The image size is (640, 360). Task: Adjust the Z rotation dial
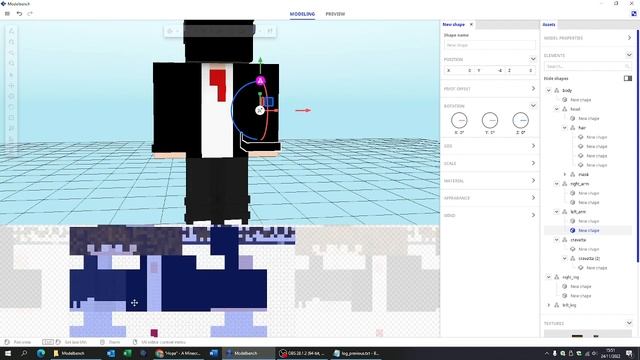pyautogui.click(x=520, y=120)
